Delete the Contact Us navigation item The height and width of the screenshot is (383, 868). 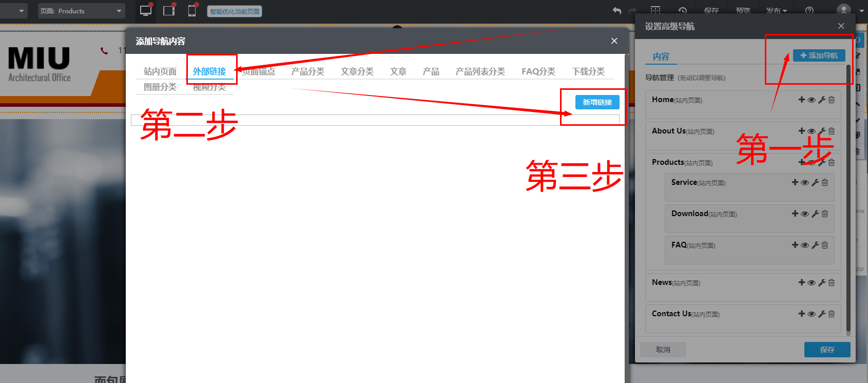click(832, 314)
